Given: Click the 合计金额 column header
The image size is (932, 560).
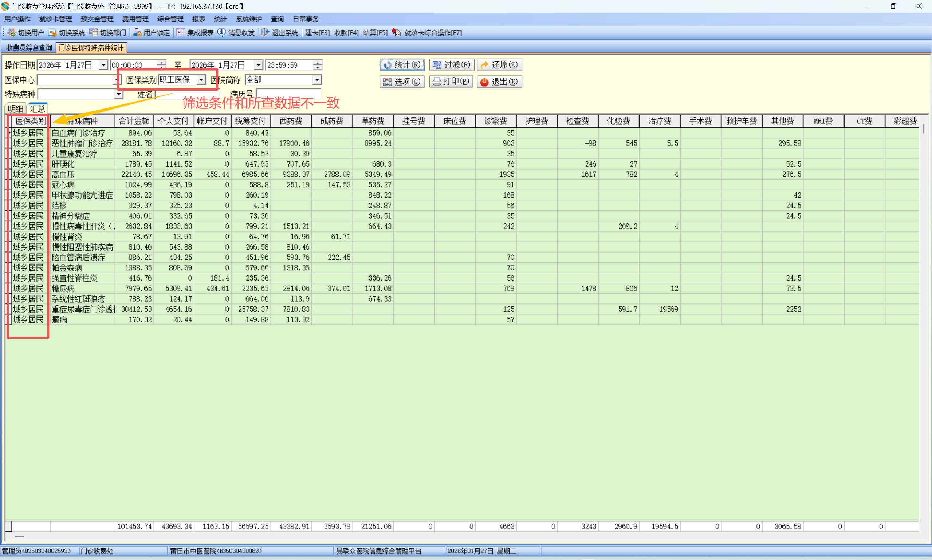Looking at the screenshot, I should click(x=134, y=121).
